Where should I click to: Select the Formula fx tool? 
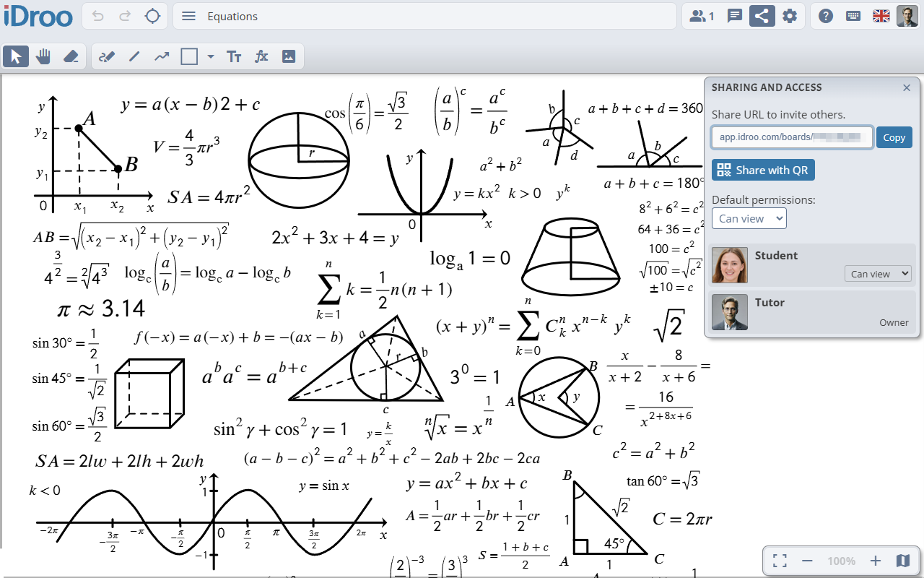[x=261, y=56]
